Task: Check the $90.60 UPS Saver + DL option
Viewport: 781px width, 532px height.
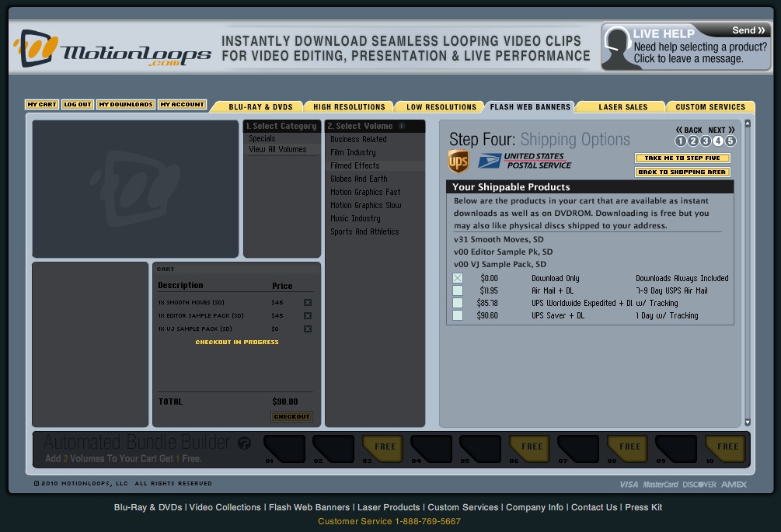Action: 458,315
